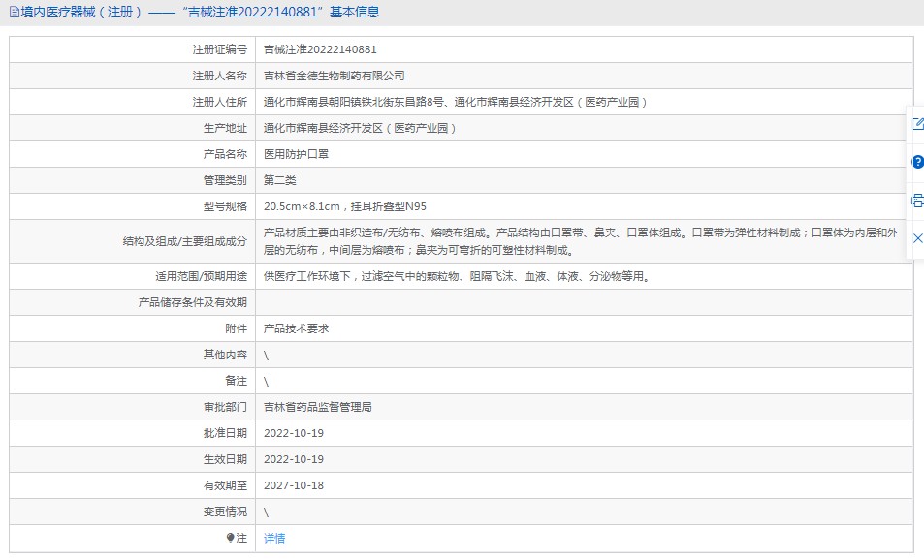Click the 批准日期 label
Viewport: 924px width, 560px height.
click(x=225, y=433)
